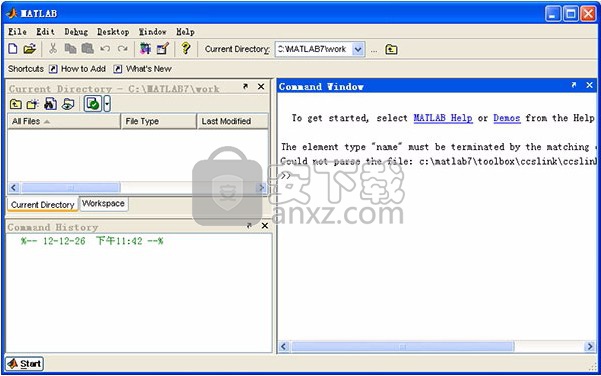Open file using the folder toolbar icon

pos(29,49)
